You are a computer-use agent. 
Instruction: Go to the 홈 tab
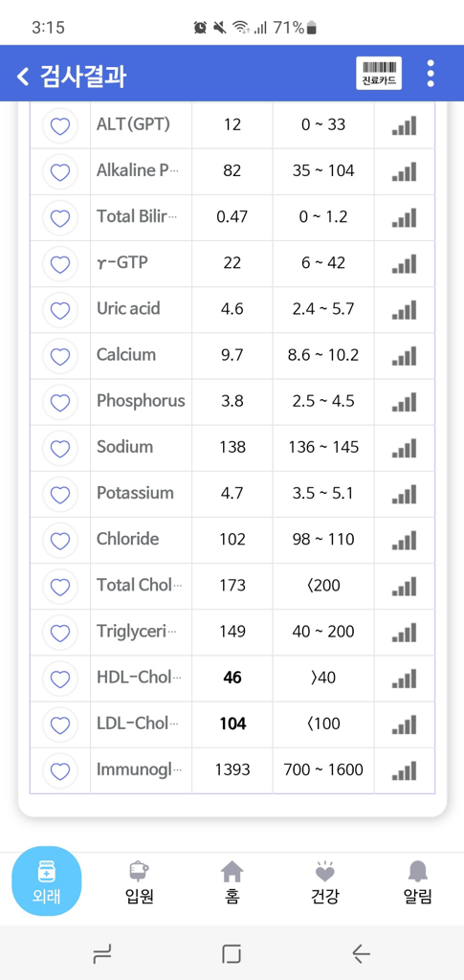point(232,882)
